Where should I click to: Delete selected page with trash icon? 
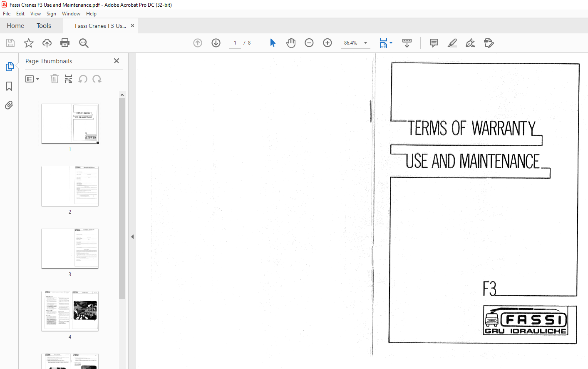pyautogui.click(x=55, y=79)
